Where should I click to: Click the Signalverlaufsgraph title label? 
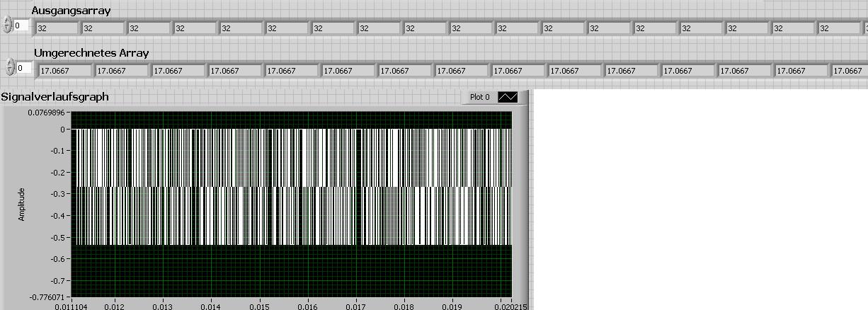point(55,96)
